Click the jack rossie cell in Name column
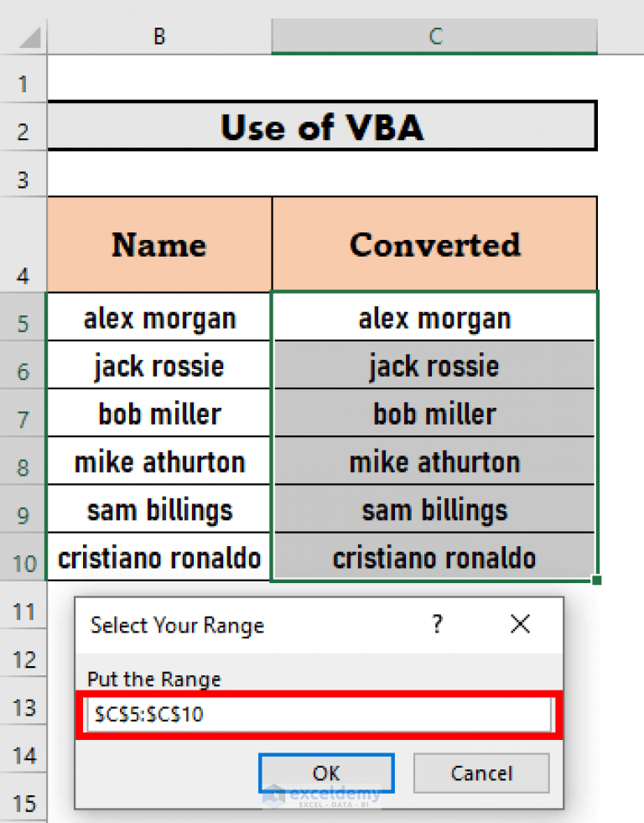 pos(158,366)
